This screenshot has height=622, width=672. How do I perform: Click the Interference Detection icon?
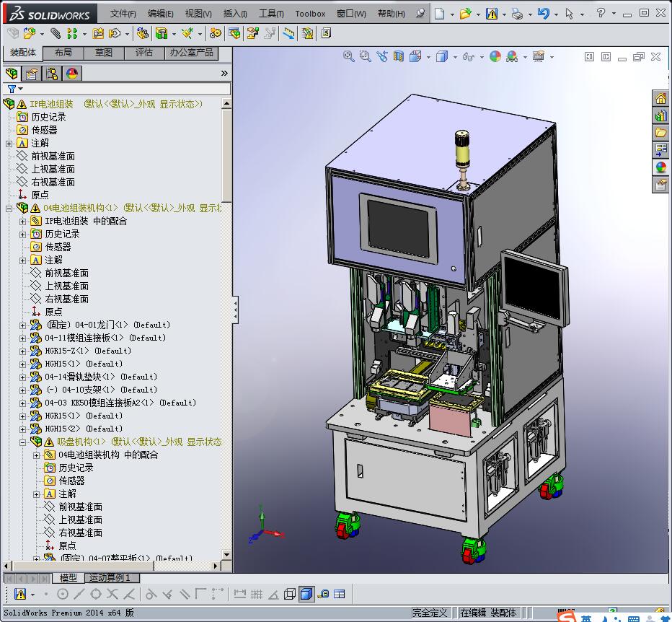point(307,33)
